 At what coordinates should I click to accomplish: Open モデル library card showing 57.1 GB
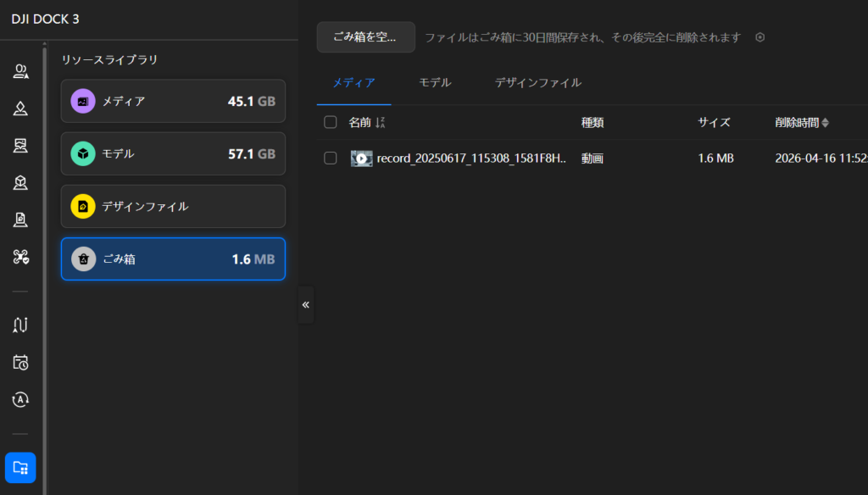[x=173, y=153]
